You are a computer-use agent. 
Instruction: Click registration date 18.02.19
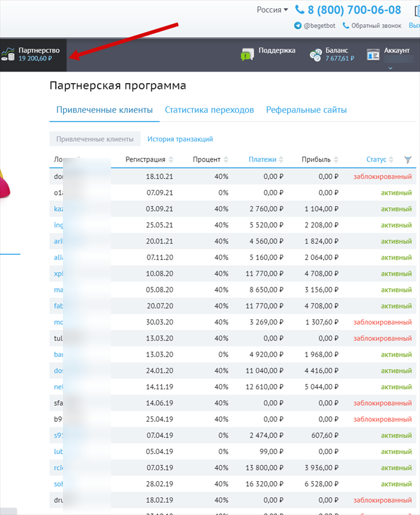(x=159, y=500)
